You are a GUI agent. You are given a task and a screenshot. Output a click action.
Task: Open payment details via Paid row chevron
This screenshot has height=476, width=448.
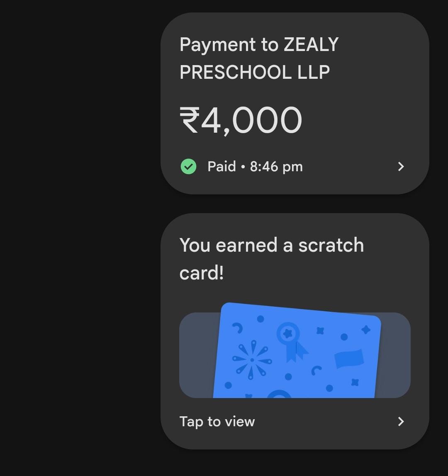(x=401, y=166)
